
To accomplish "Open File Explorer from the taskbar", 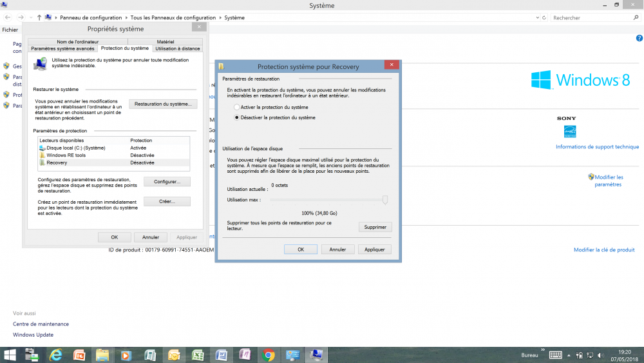I will click(x=102, y=355).
